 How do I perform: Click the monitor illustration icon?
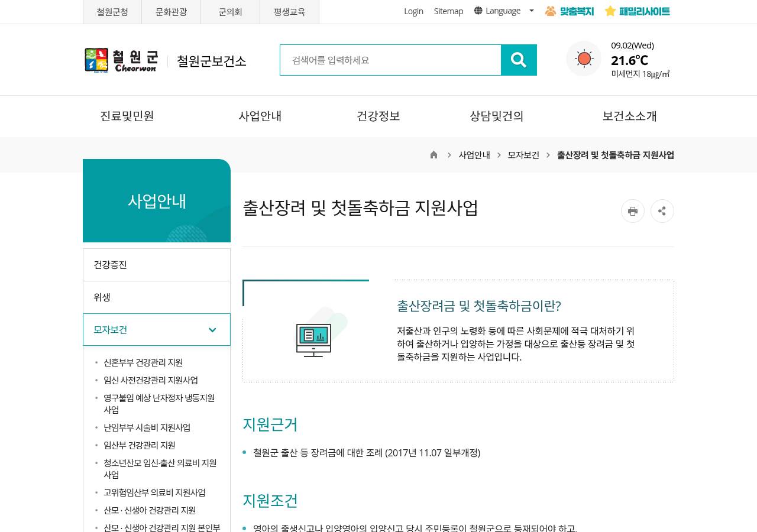313,340
